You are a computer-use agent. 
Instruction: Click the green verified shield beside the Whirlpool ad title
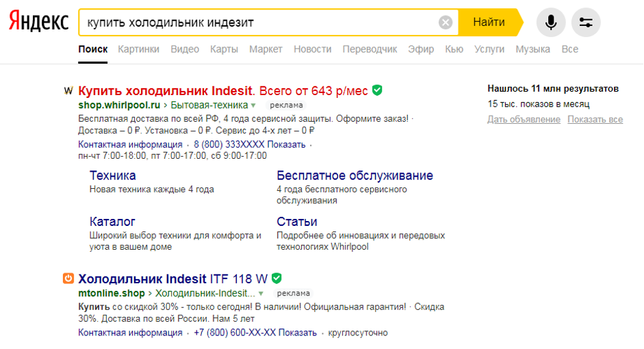[377, 90]
